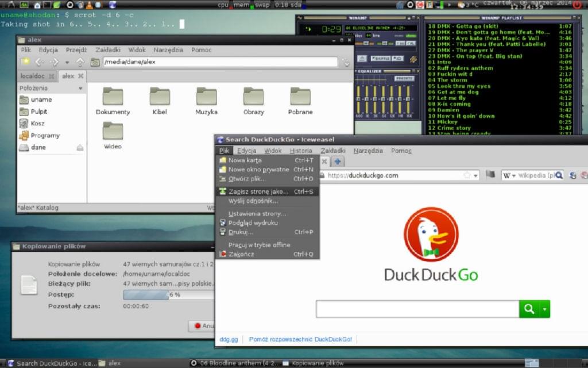Viewport: 588px width, 368px height.
Task: Open the Plik menu in the alex file manager
Action: 26,50
